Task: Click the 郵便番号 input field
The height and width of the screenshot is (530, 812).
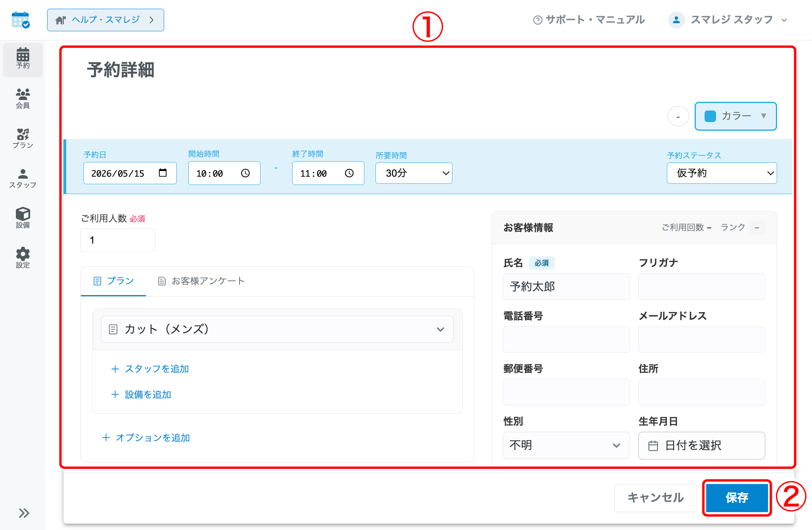Action: point(566,392)
